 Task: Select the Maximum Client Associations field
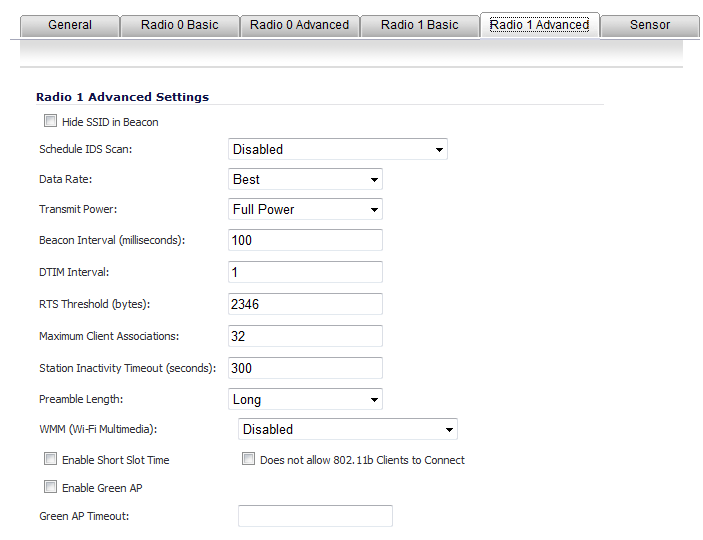click(305, 336)
